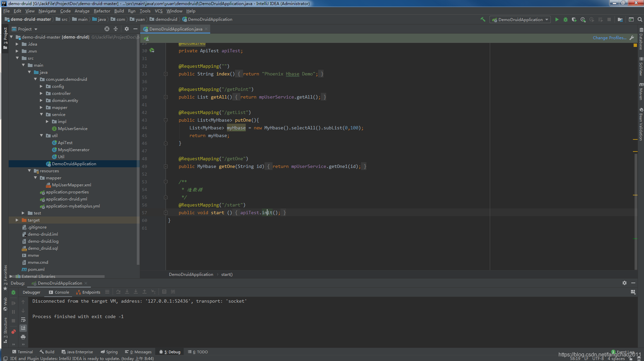Open Debug panel settings gear
This screenshot has width=644, height=361.
point(625,283)
